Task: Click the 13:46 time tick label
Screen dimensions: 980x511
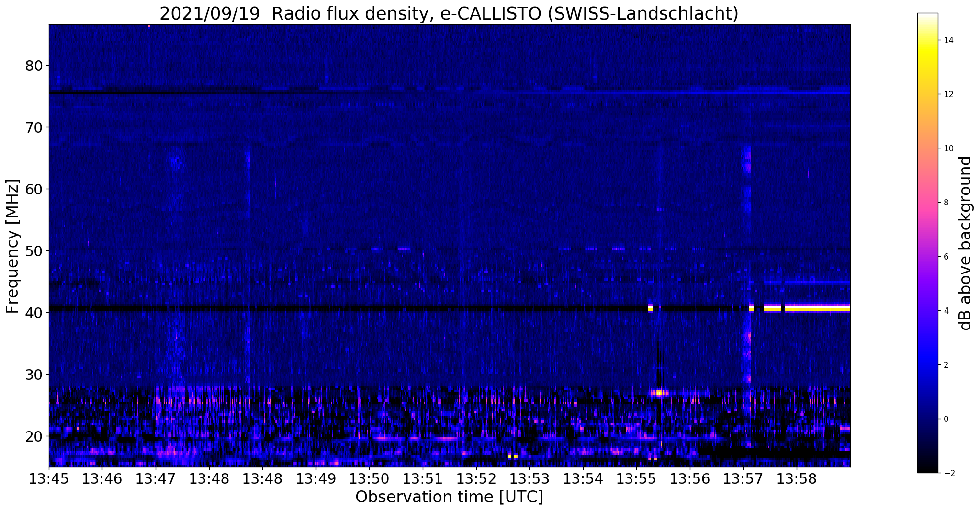Action: (x=102, y=479)
